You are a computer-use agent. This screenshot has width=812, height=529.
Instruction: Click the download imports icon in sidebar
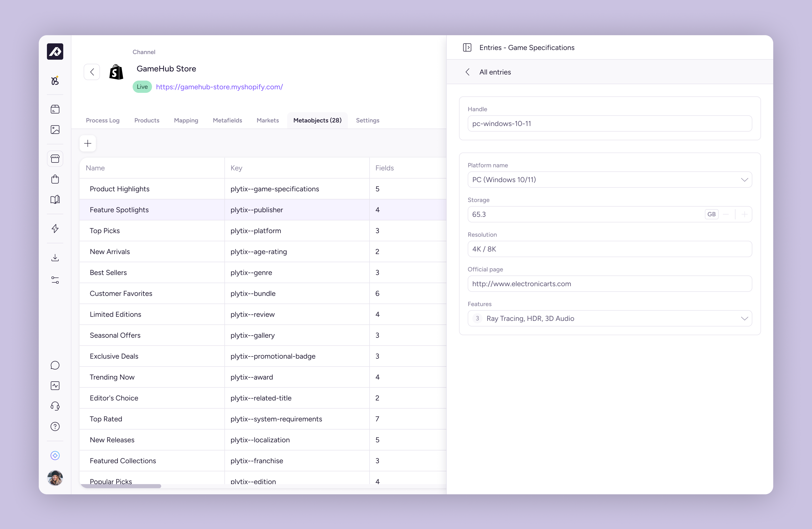[55, 257]
